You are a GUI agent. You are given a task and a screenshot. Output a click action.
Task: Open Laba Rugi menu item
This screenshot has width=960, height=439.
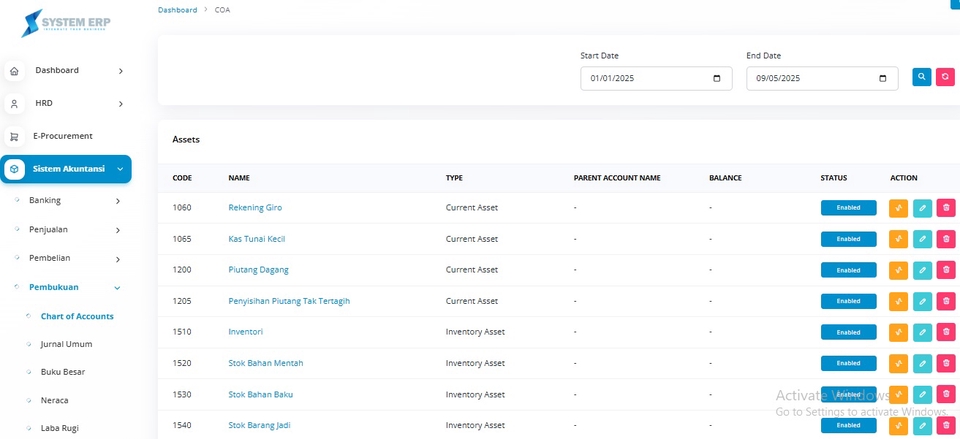59,429
